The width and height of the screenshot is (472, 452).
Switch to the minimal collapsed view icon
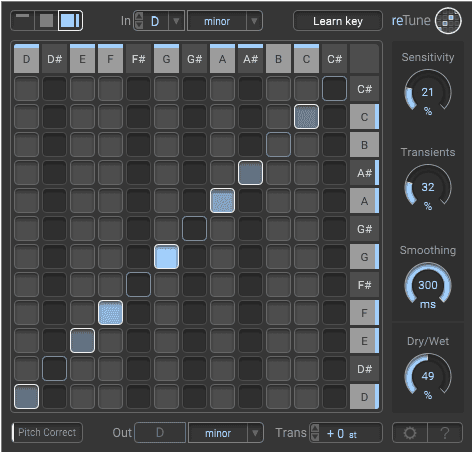[x=23, y=21]
